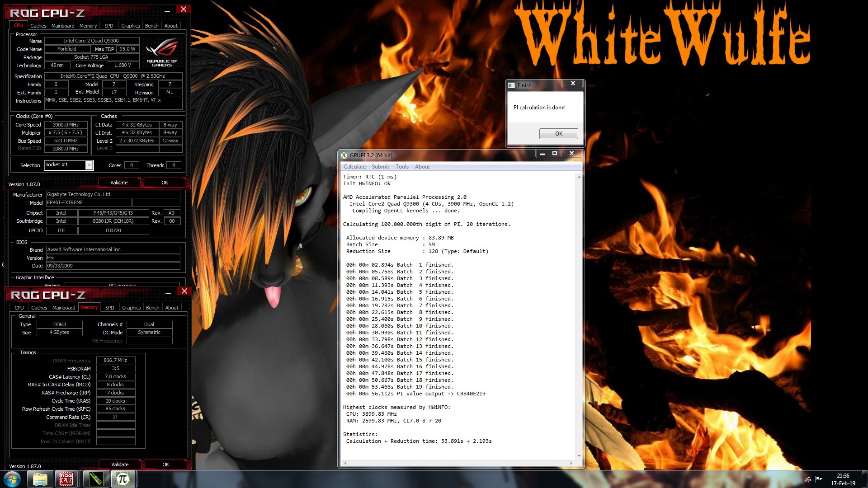Viewport: 868px width, 488px height.
Task: Select CPU tab in top CPU-Z window
Action: click(x=18, y=25)
